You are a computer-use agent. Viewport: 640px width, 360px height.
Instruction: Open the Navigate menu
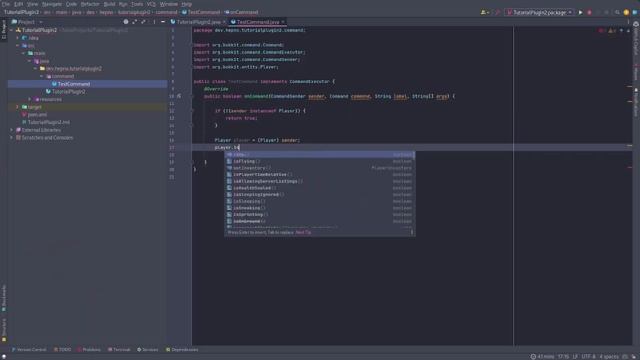[52, 4]
